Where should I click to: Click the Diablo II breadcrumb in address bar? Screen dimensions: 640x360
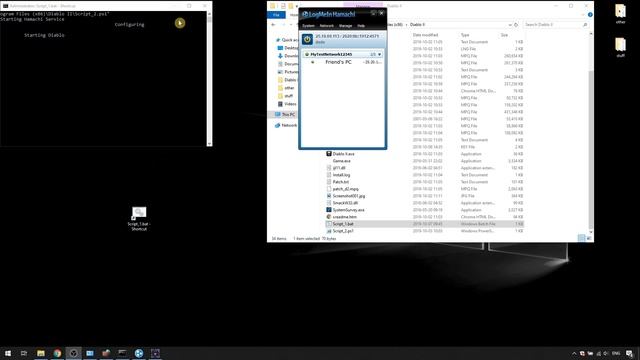(x=417, y=25)
